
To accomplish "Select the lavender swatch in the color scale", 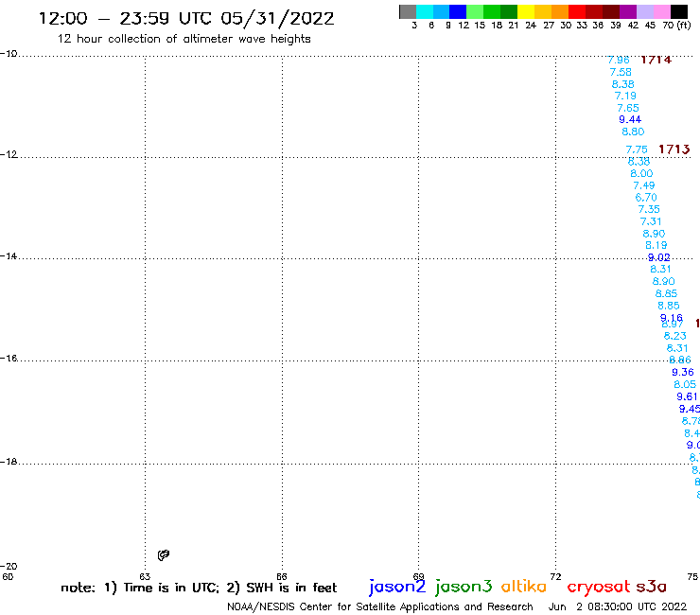I will pos(645,11).
